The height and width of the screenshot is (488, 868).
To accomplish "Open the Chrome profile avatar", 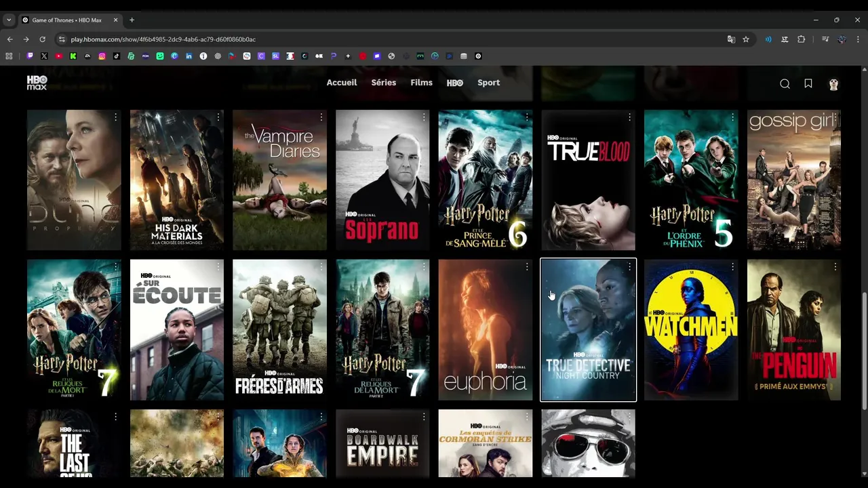I will coord(842,39).
